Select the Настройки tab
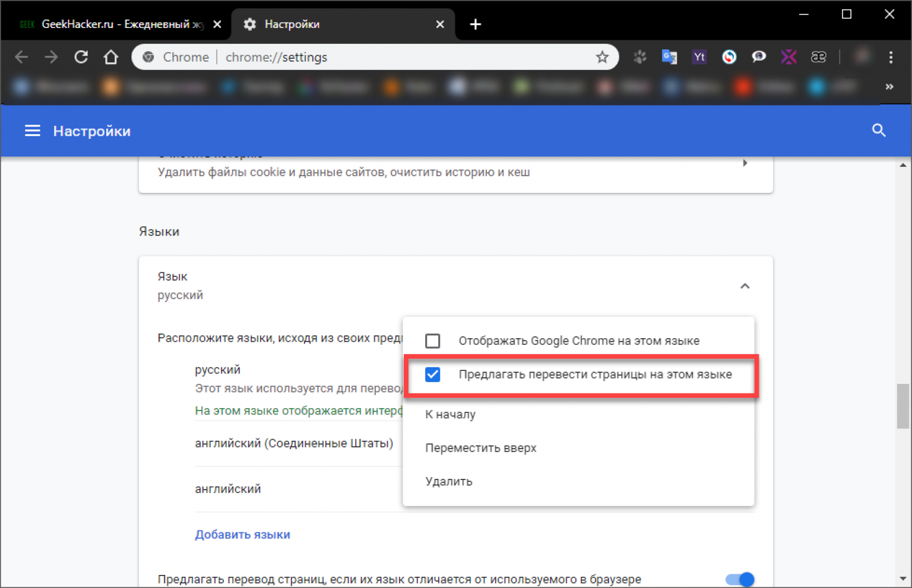Screen dimensions: 912x588 344,24
